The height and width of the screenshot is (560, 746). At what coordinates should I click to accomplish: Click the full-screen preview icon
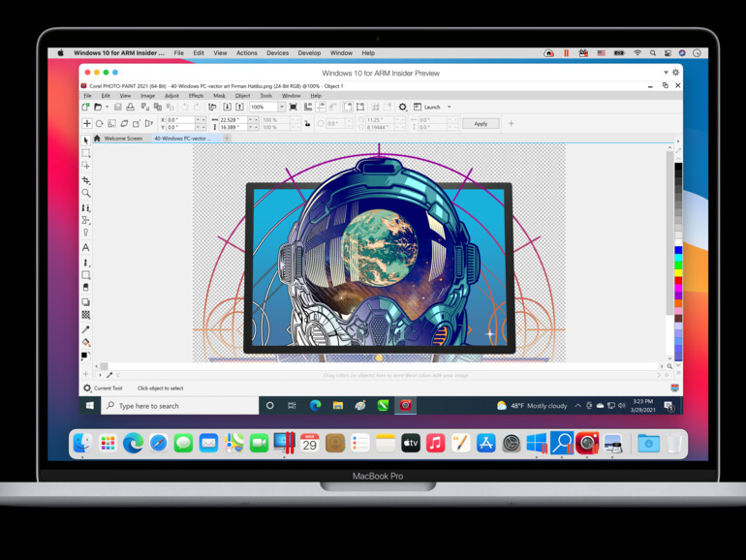[294, 107]
